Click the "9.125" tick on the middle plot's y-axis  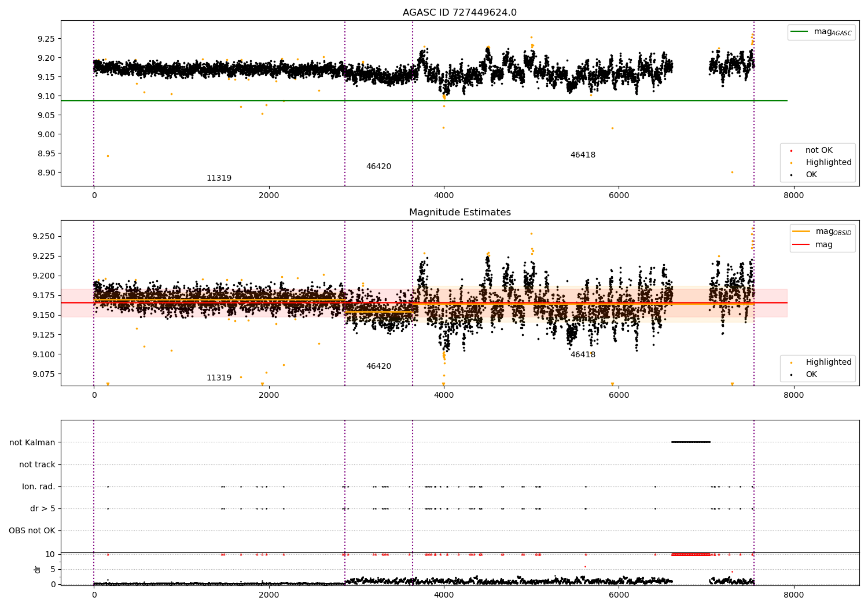(44, 335)
